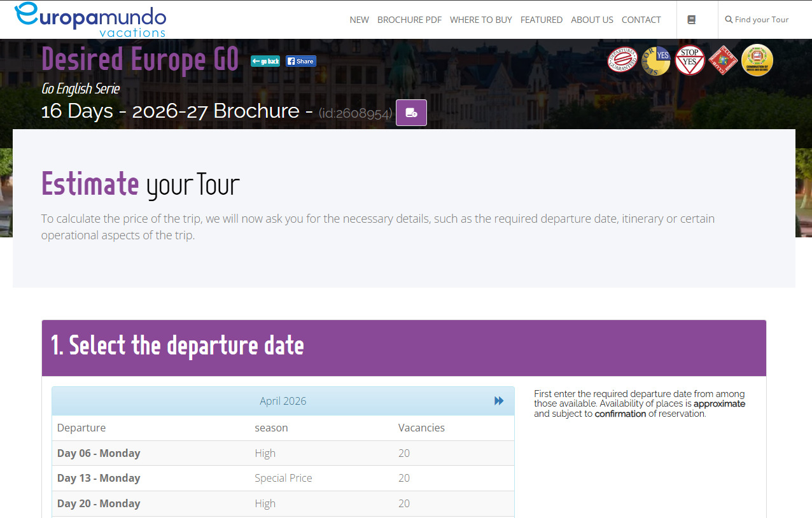The width and height of the screenshot is (812, 518).
Task: Click the Europamundo Vacations logo
Action: click(91, 20)
